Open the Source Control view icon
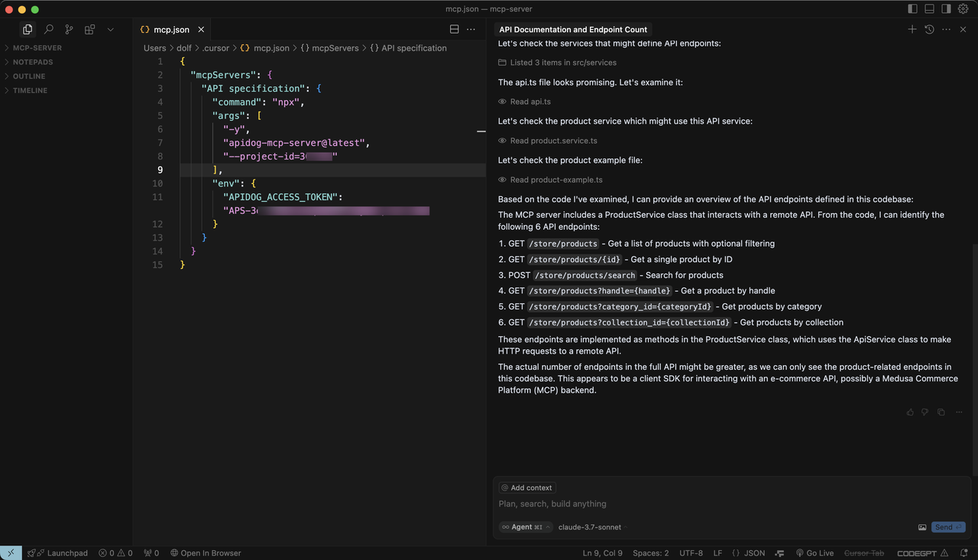 tap(69, 29)
